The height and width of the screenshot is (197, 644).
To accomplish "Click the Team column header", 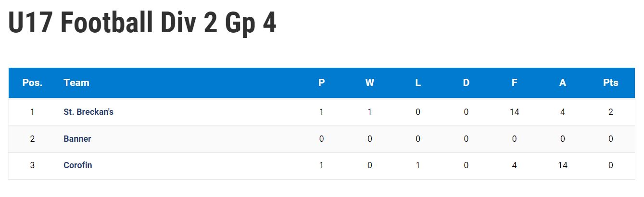I will click(x=76, y=83).
